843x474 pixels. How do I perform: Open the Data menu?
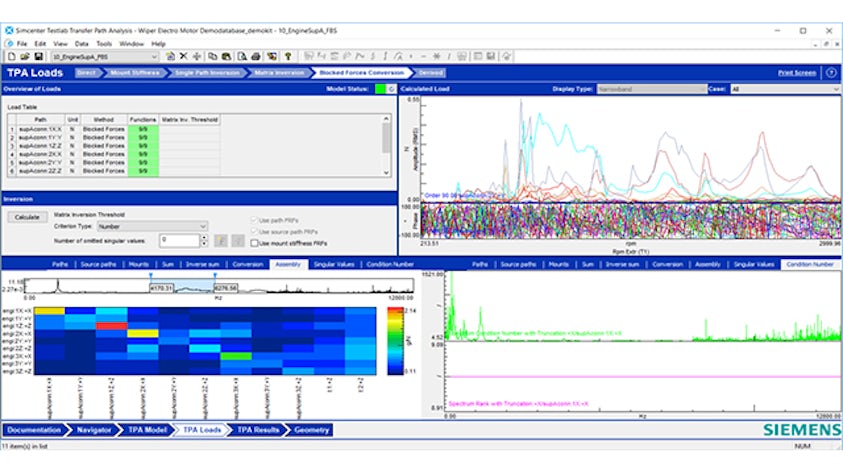pyautogui.click(x=82, y=44)
